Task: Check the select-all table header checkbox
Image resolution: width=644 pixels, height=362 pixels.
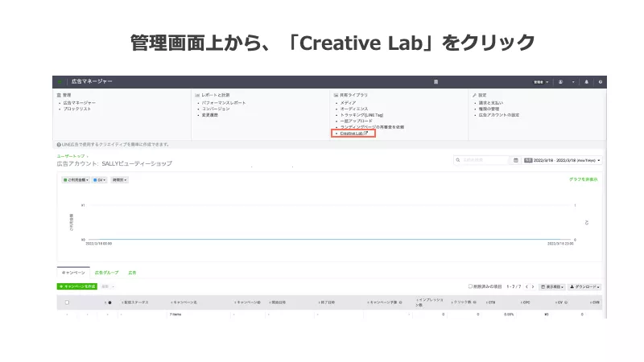Action: [x=67, y=302]
